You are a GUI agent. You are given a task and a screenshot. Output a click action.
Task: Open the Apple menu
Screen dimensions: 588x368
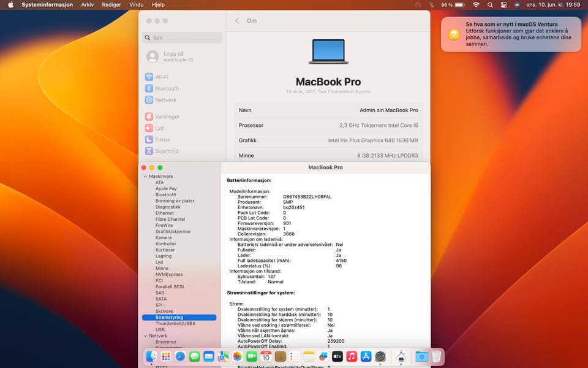click(10, 5)
